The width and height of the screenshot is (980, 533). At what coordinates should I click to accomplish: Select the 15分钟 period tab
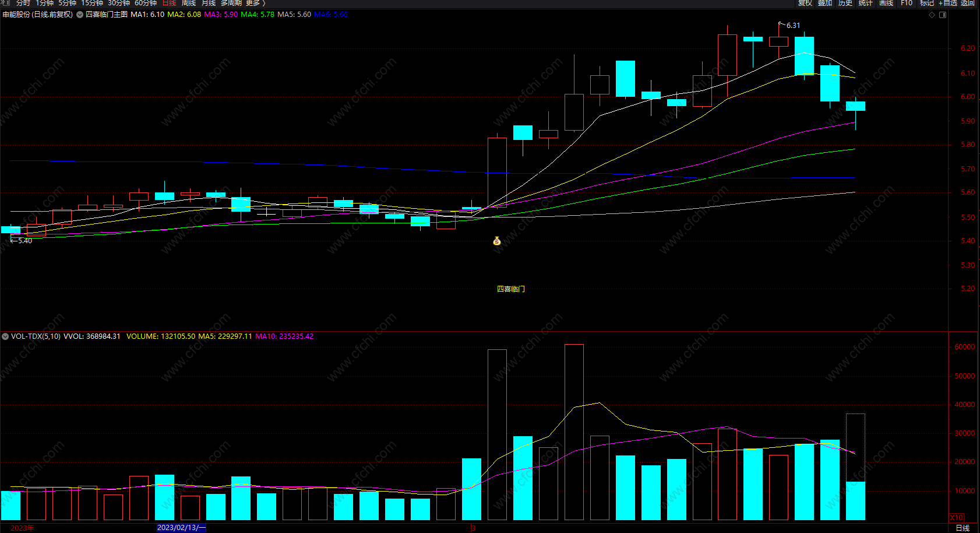[x=92, y=3]
